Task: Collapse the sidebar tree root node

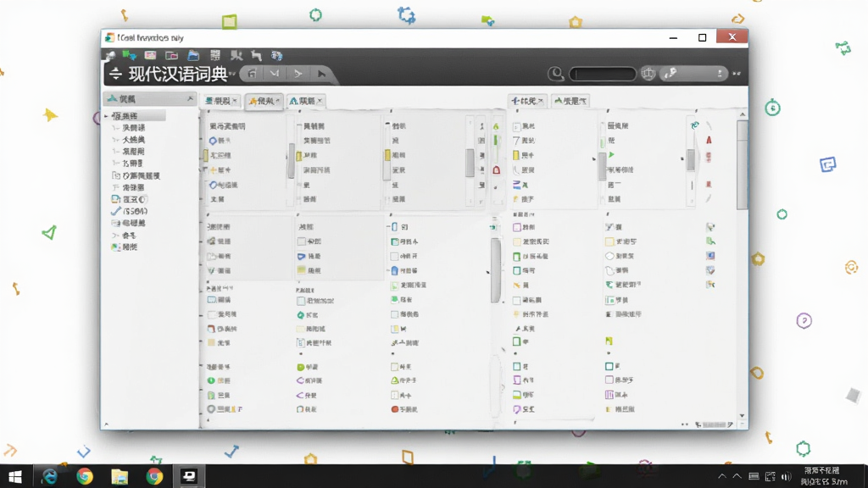Action: (106, 116)
